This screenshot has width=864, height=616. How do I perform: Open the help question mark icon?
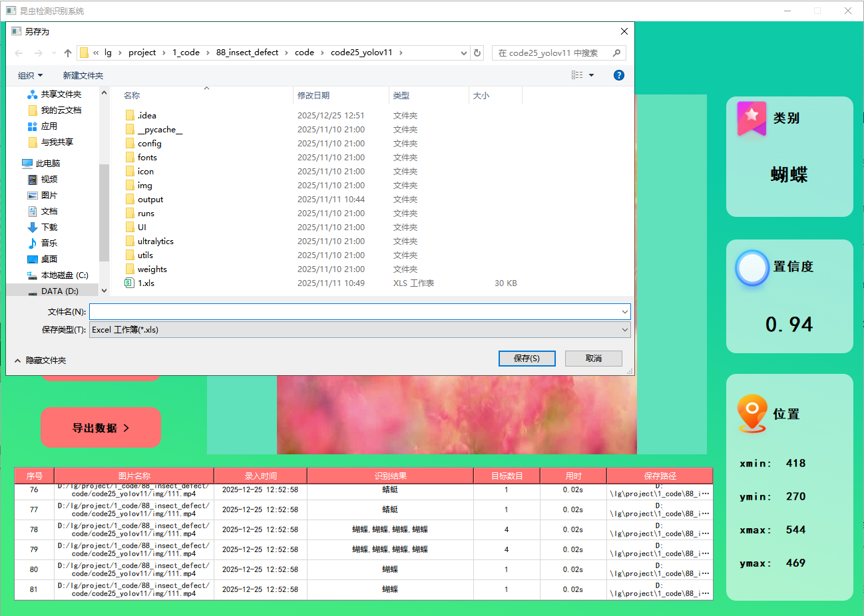pyautogui.click(x=619, y=75)
